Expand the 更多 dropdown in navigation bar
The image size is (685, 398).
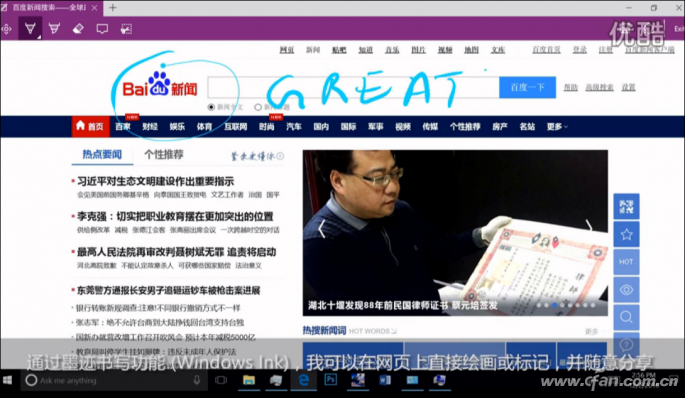pyautogui.click(x=557, y=127)
